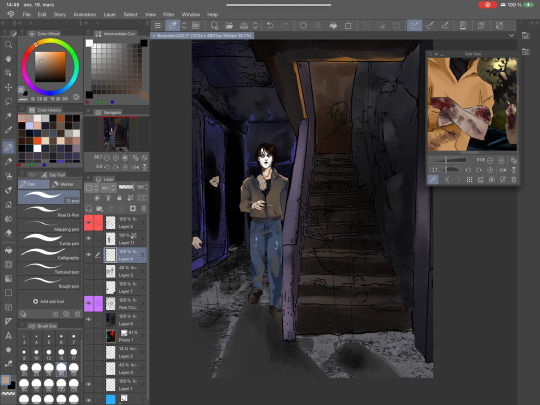
Task: Open the Filter menu
Action: click(169, 14)
